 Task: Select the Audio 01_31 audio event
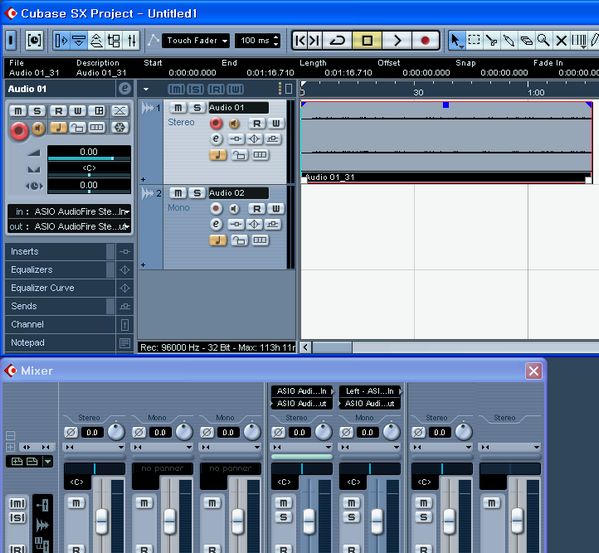[x=446, y=142]
